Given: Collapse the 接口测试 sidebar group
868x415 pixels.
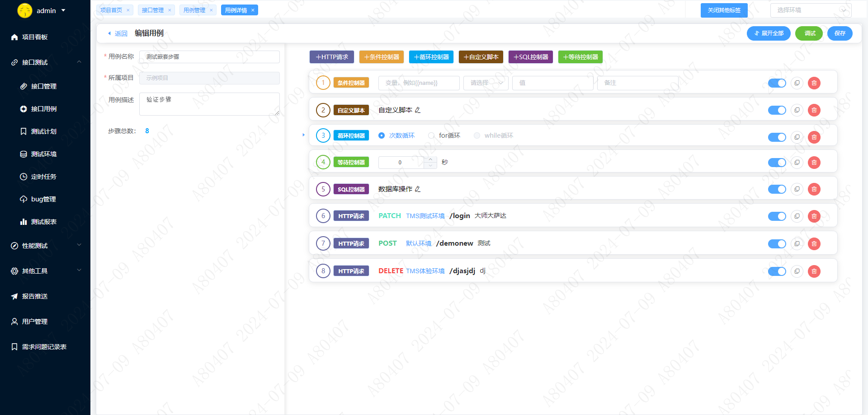Looking at the screenshot, I should point(45,62).
